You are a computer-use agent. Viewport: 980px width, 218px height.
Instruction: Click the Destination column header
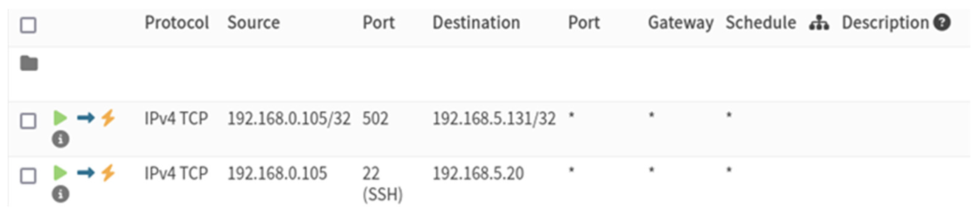tap(476, 23)
